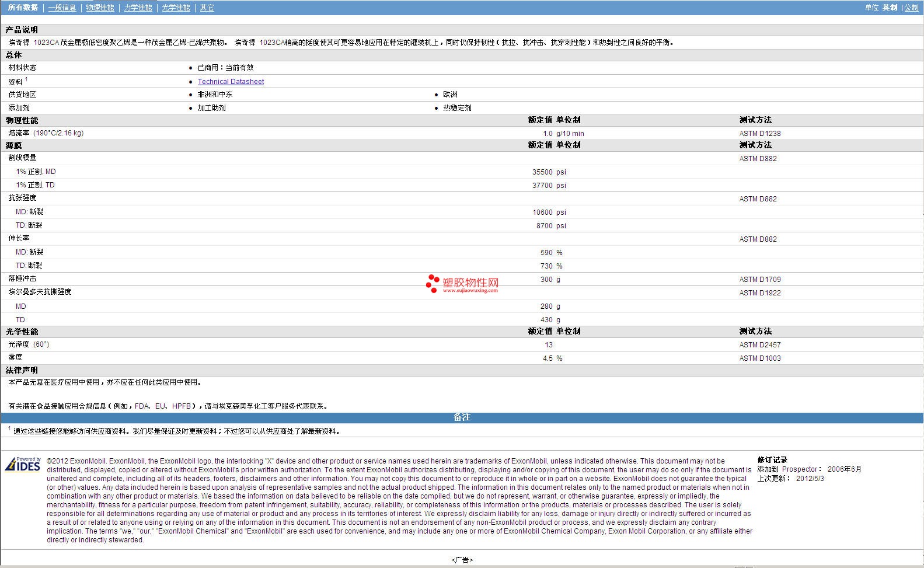Click the 1% 正割, TD row

click(462, 185)
